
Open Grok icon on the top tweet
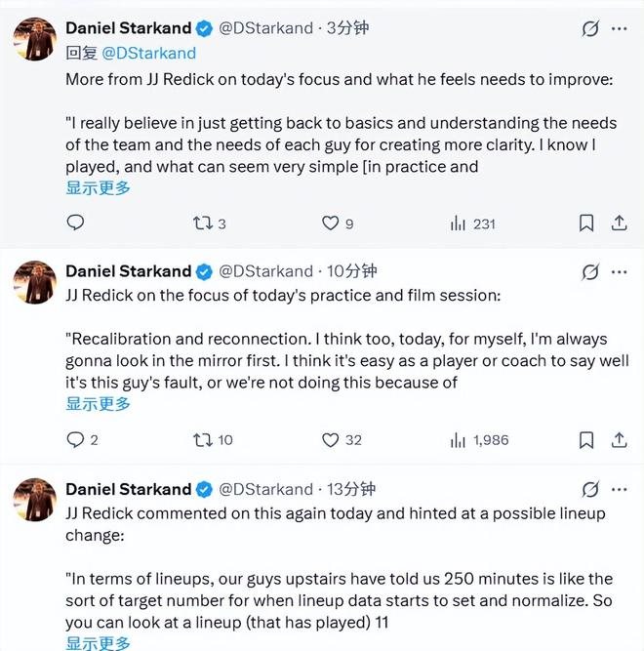(590, 29)
